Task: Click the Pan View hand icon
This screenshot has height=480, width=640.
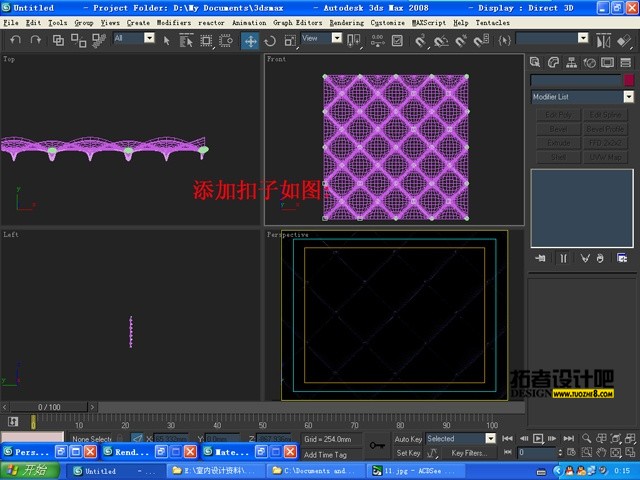Action: (601, 452)
